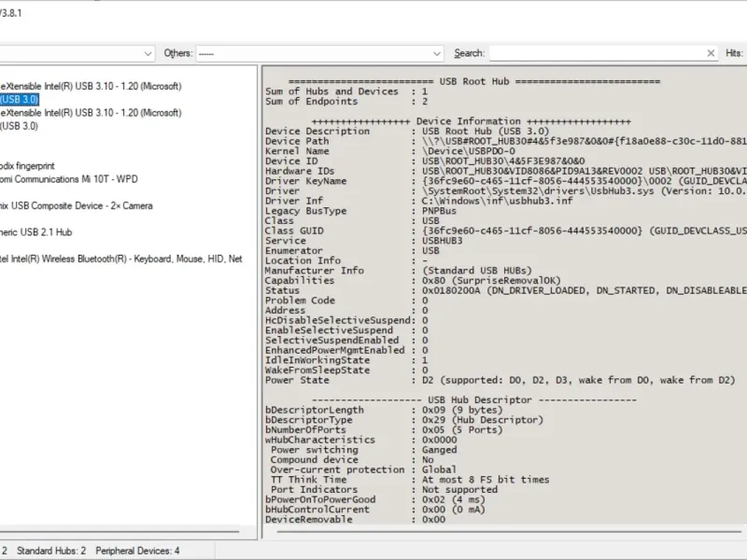Screen dimensions: 747x560
Task: Click the 'Device Description' line
Action: (x=407, y=132)
